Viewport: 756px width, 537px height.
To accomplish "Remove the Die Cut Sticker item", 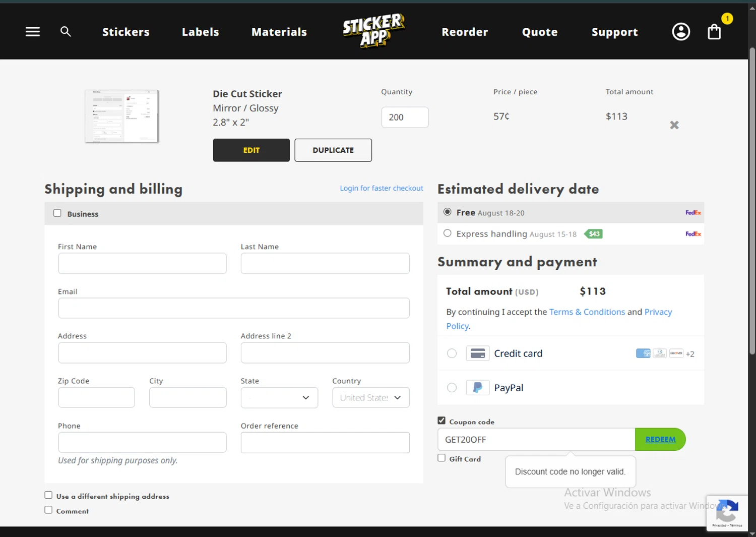I will coord(674,125).
